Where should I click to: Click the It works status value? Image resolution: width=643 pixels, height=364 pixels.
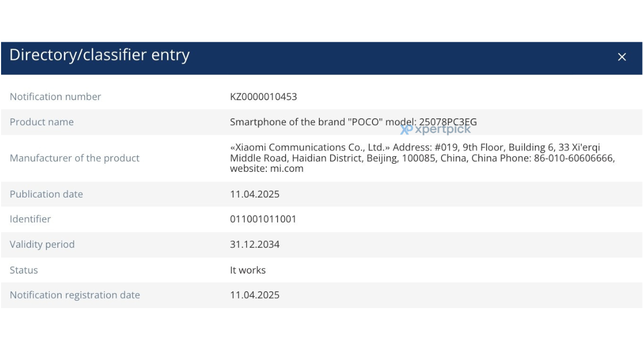[248, 270]
